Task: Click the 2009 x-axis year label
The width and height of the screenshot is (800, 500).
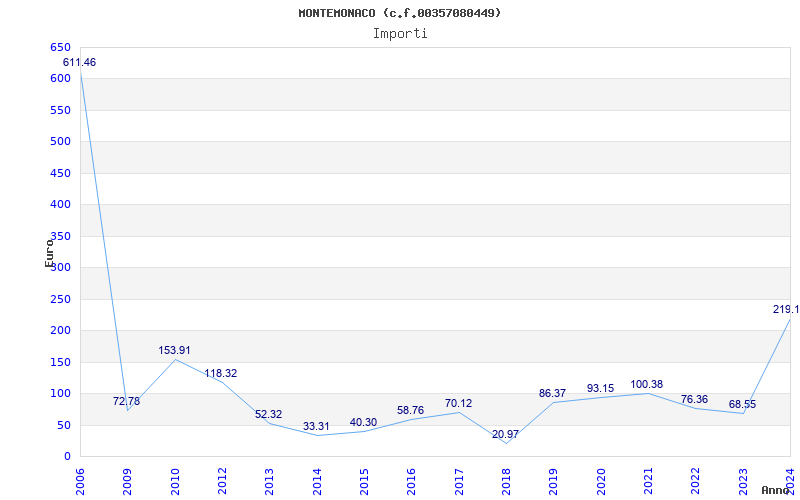Action: coord(128,481)
